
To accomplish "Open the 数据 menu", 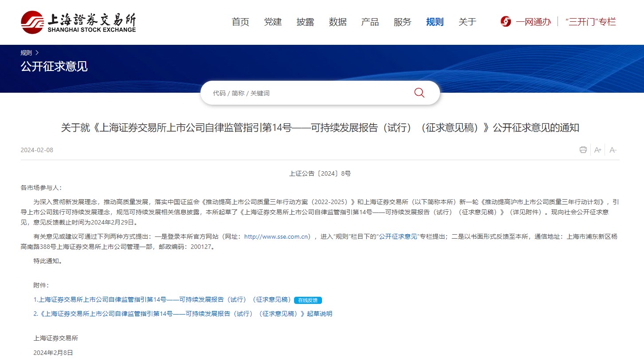I will point(338,22).
